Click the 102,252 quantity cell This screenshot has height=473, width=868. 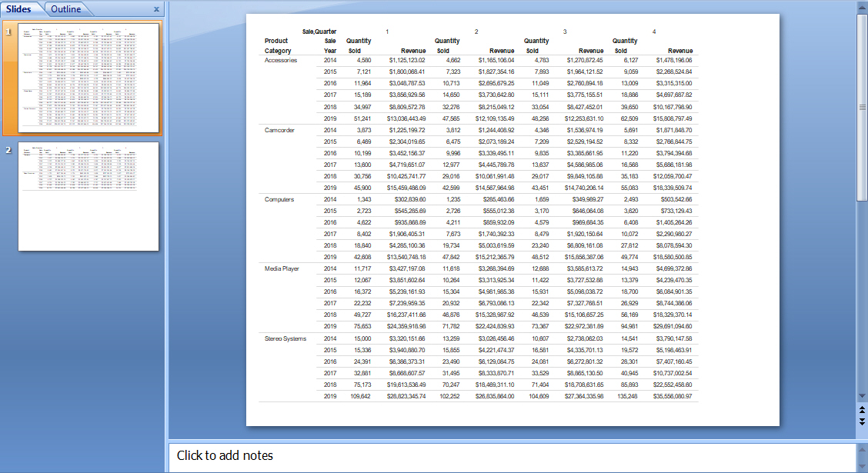[449, 397]
